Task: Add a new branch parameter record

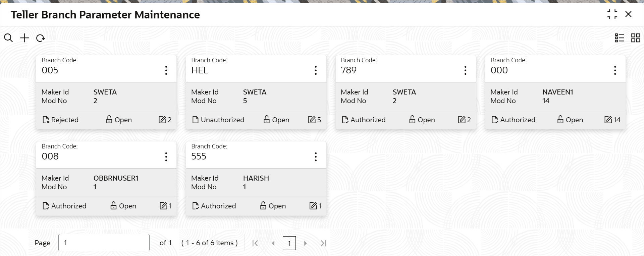Action: click(x=24, y=38)
